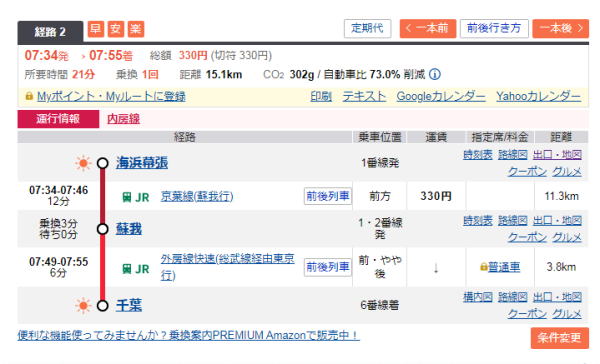
Task: Click the 定期代 button
Action: (x=367, y=28)
